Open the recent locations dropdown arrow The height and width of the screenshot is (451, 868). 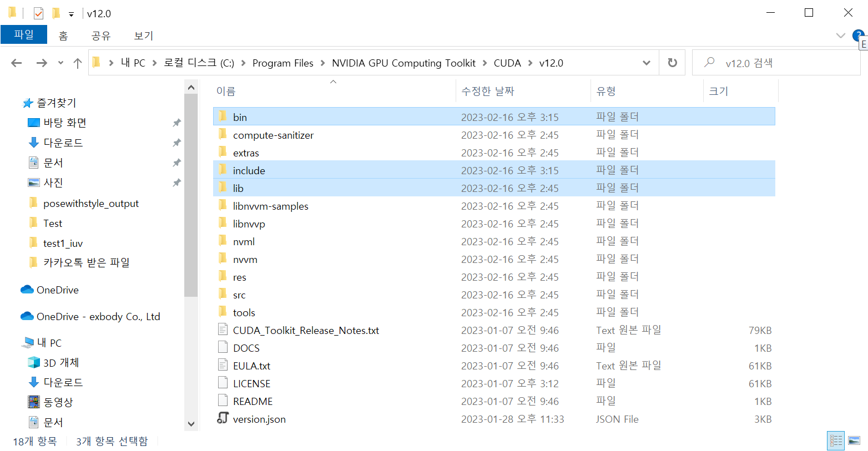(60, 63)
